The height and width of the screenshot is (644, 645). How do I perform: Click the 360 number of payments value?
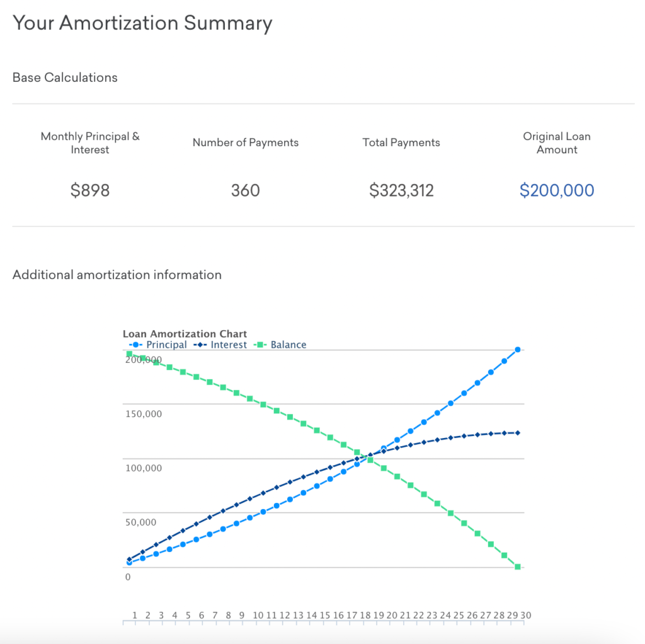tap(245, 190)
